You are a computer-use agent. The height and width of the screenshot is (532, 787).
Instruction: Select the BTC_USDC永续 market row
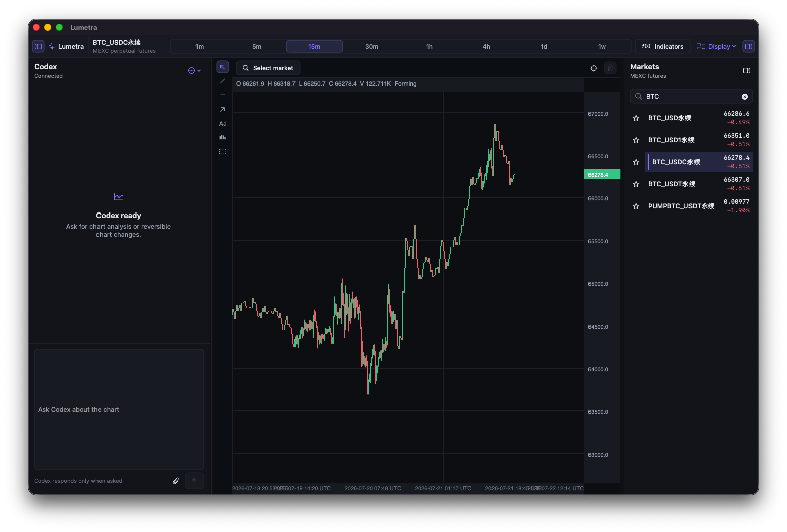tap(699, 162)
